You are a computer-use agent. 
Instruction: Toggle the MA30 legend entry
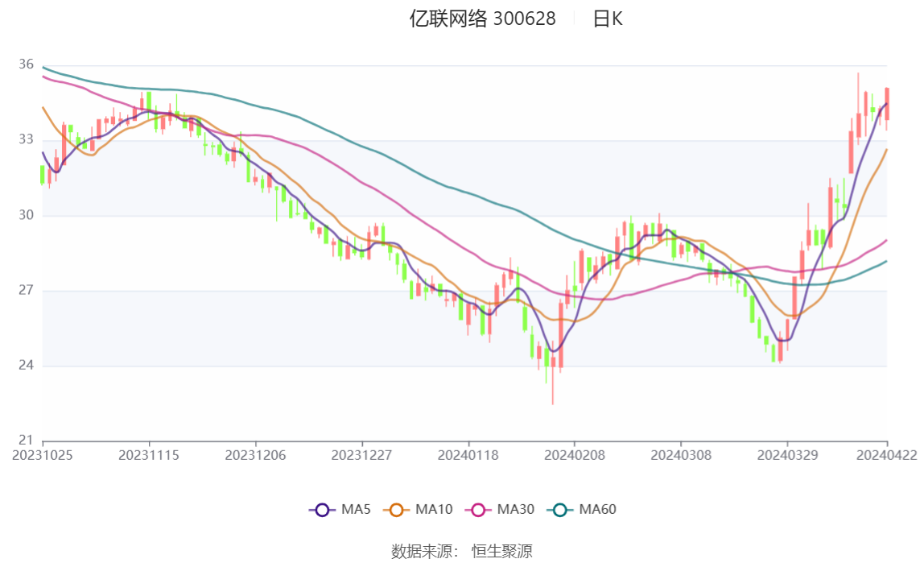500,509
